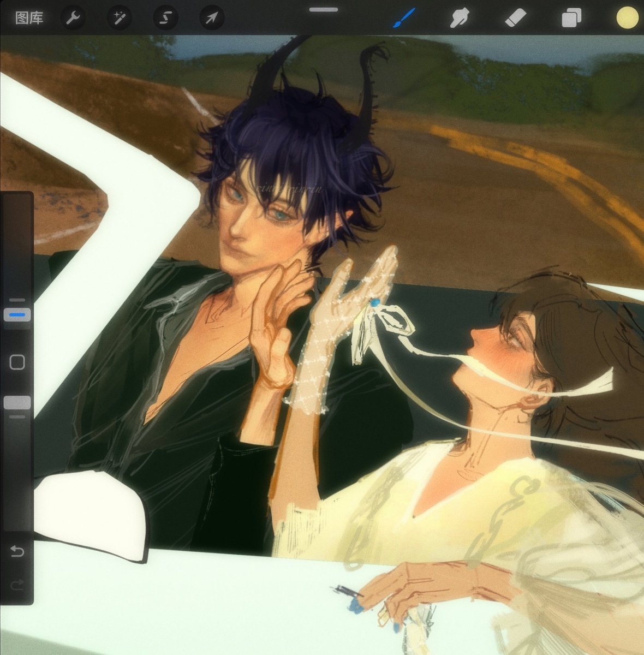Open the Actions wrench menu
The width and height of the screenshot is (644, 655).
(73, 18)
